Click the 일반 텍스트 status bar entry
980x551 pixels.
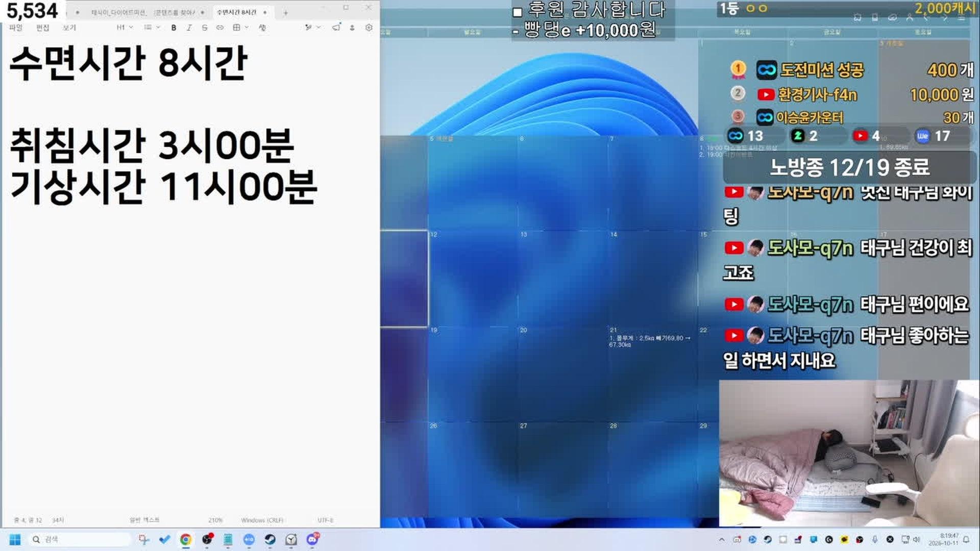click(144, 520)
